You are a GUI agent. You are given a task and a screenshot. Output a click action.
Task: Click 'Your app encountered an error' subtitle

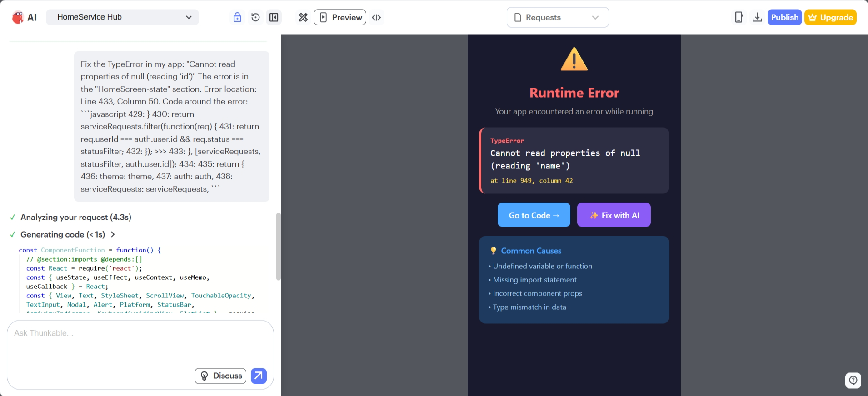[x=574, y=111]
